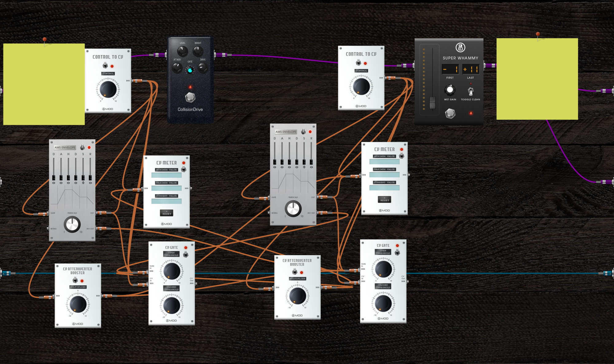Screen dimensions: 614x364
Task: Toggle the left CV Meter bypass switch
Action: 184,169
